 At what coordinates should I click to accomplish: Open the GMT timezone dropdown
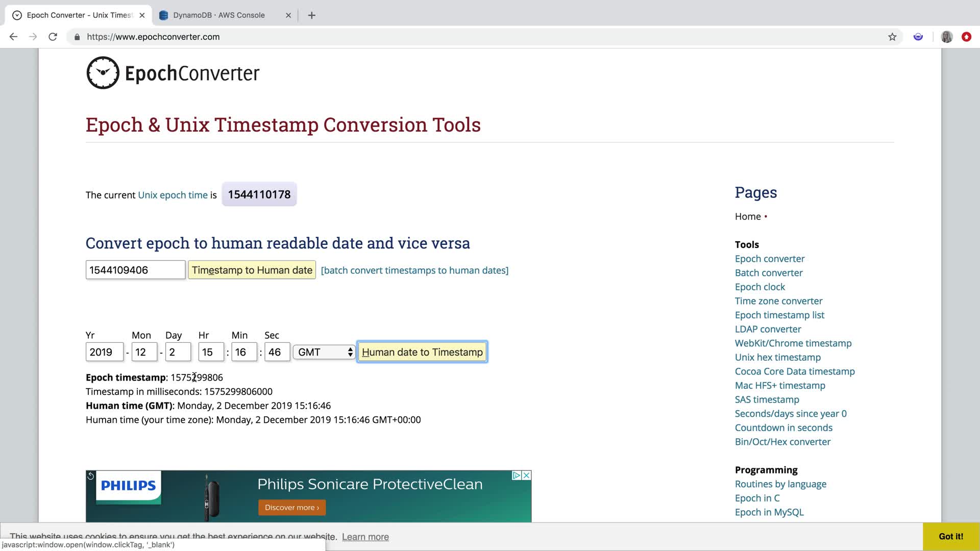(325, 352)
